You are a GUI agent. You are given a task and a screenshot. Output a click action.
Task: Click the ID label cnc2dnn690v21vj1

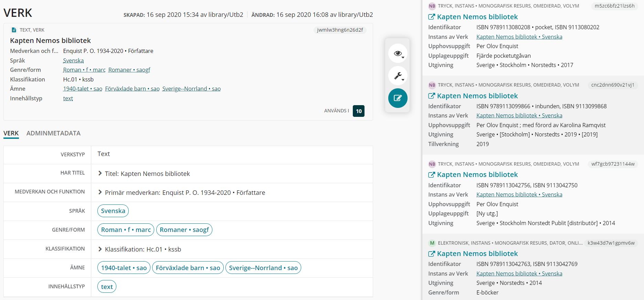pos(613,85)
